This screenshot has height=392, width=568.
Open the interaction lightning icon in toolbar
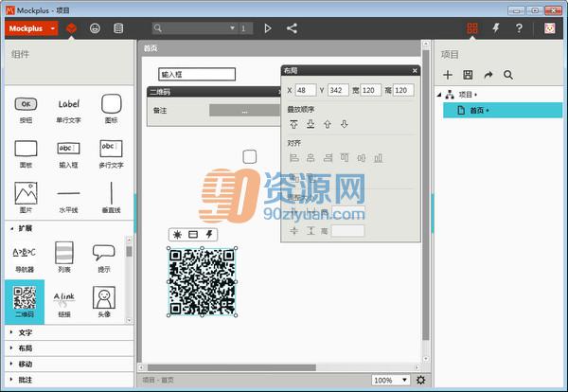click(x=496, y=27)
